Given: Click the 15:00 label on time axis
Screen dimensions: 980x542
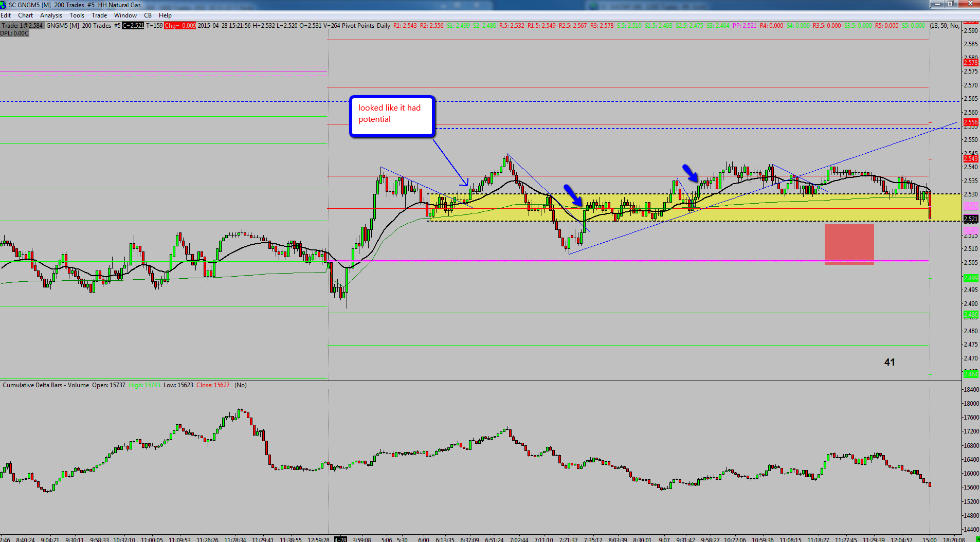Looking at the screenshot, I should point(930,539).
